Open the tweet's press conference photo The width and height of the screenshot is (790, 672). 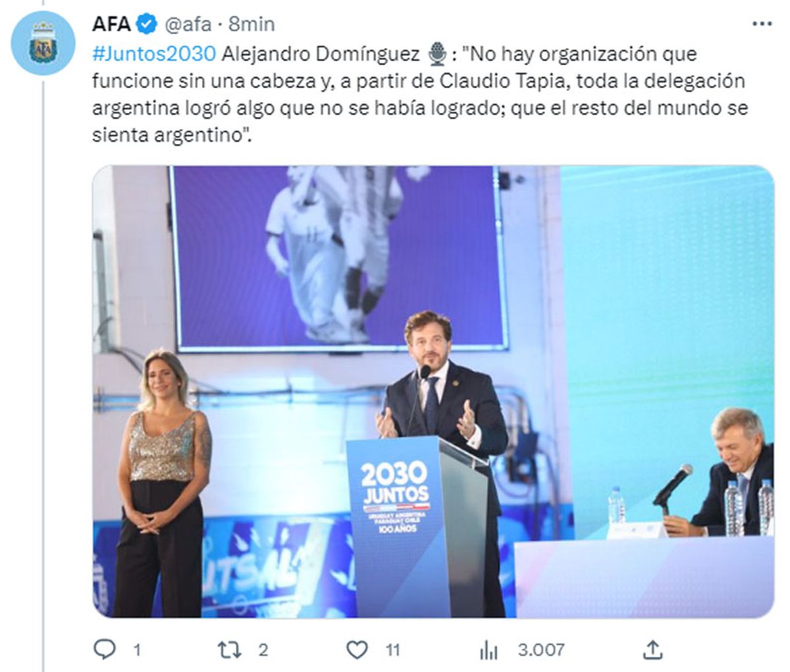tap(433, 392)
